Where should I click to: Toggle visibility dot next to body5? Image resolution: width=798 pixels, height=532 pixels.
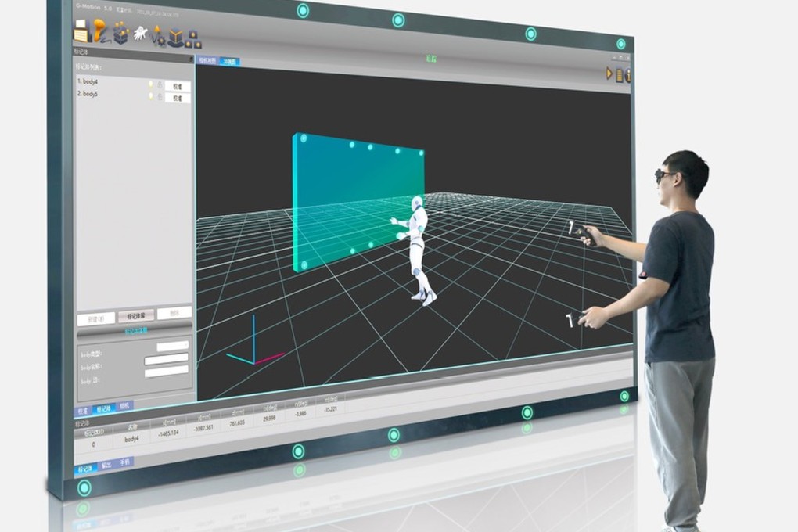[151, 95]
